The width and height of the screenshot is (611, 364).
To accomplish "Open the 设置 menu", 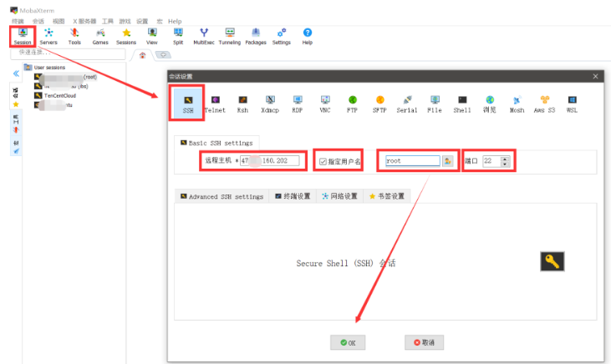I will [142, 21].
